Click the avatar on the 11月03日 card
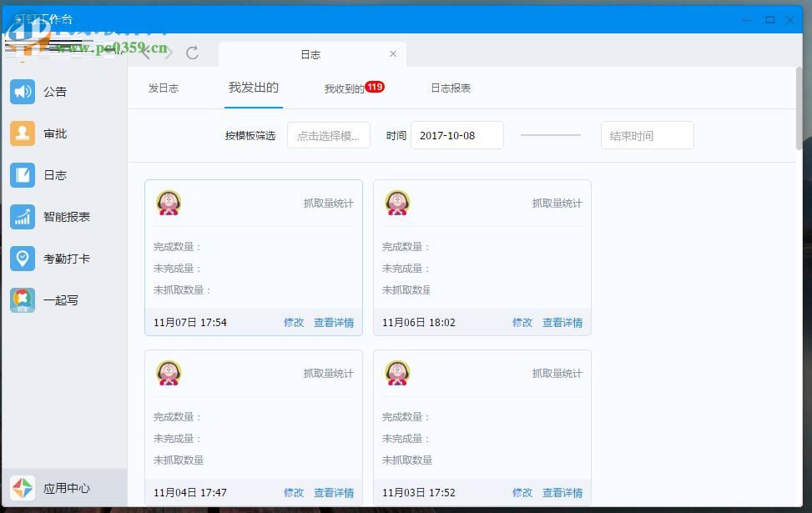 [398, 373]
